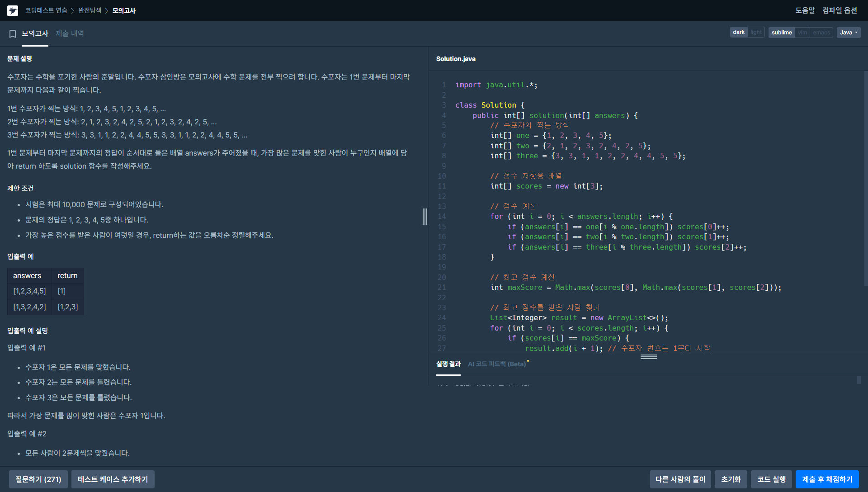The width and height of the screenshot is (868, 492).
Task: Click 입출력 예 #2 text
Action: [x=27, y=434]
